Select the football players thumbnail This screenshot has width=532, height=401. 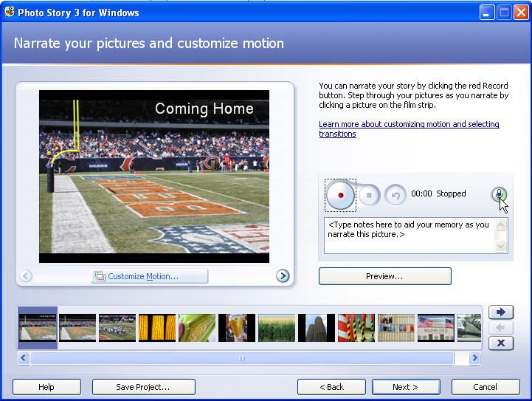click(117, 328)
